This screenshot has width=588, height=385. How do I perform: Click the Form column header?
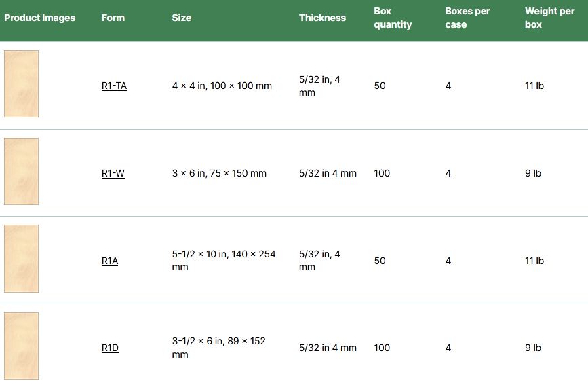point(113,18)
